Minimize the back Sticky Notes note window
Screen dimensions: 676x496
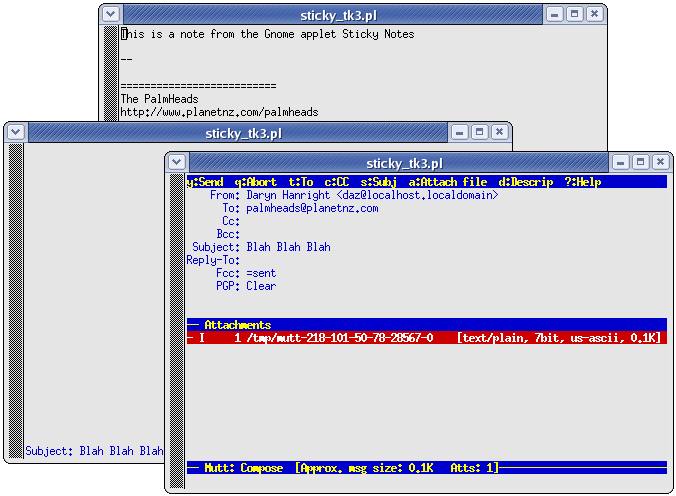pyautogui.click(x=554, y=14)
